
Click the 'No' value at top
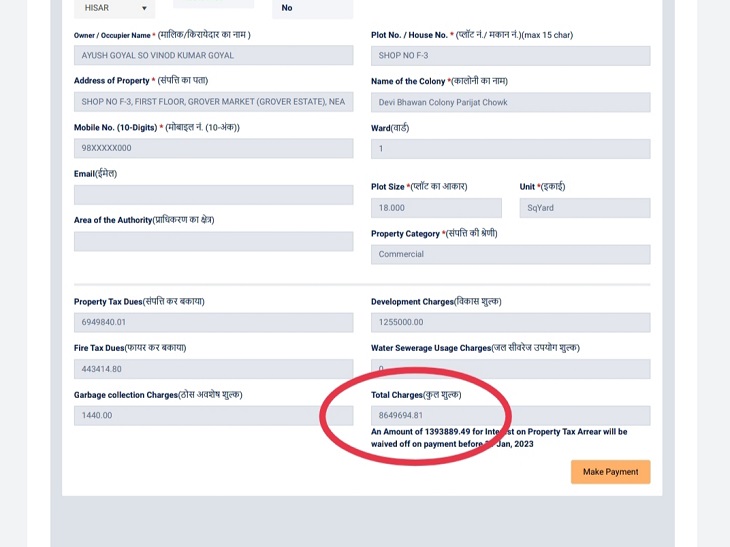click(x=287, y=7)
